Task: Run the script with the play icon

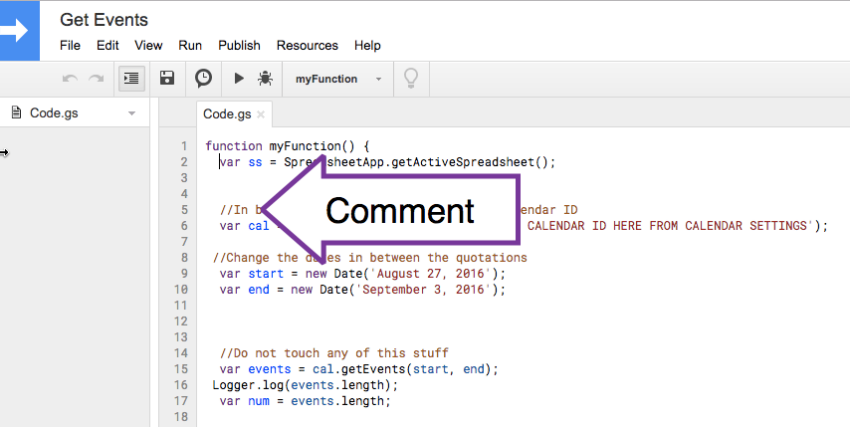Action: tap(238, 78)
